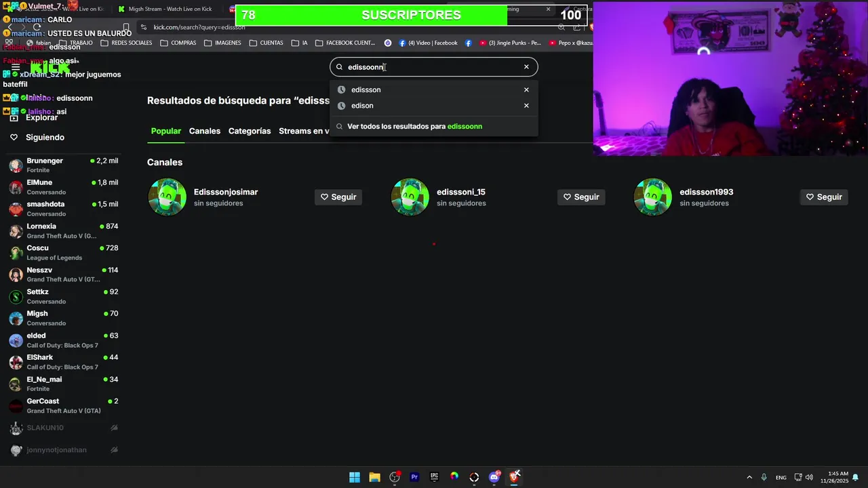Open the FACEBOOK CUENT... bookmarks folder
The image size is (868, 488).
(x=345, y=43)
